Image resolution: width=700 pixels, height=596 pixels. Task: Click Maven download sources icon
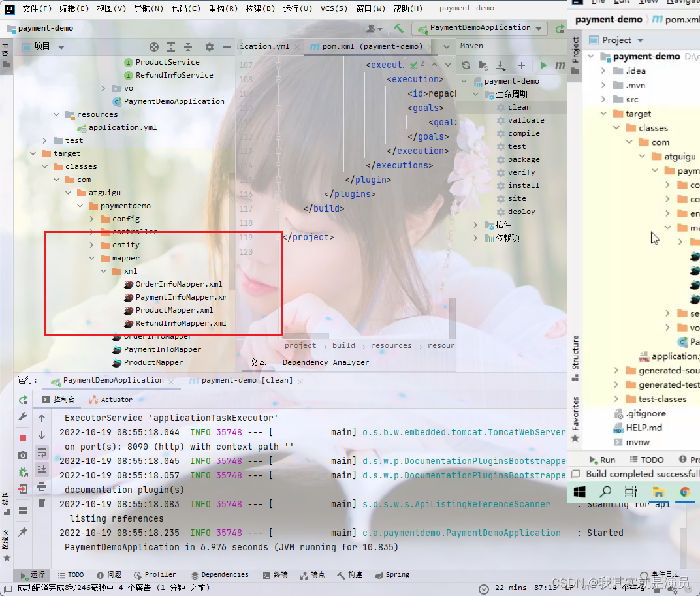[500, 65]
